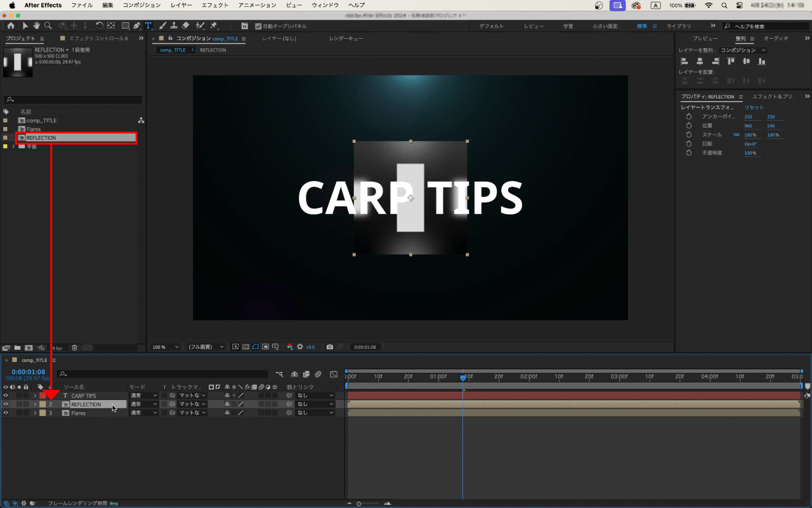Viewport: 812px width, 508px height.
Task: Select the Pen tool
Action: coord(136,26)
